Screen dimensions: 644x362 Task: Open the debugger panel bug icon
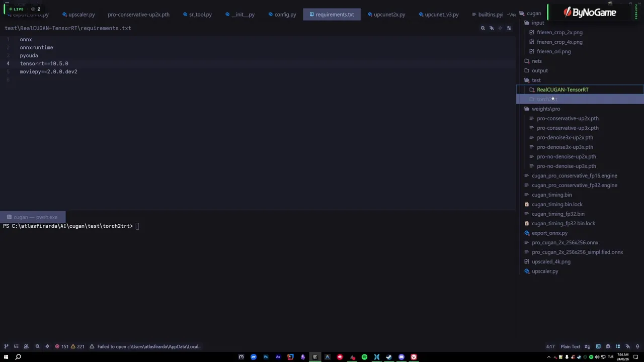click(608, 346)
